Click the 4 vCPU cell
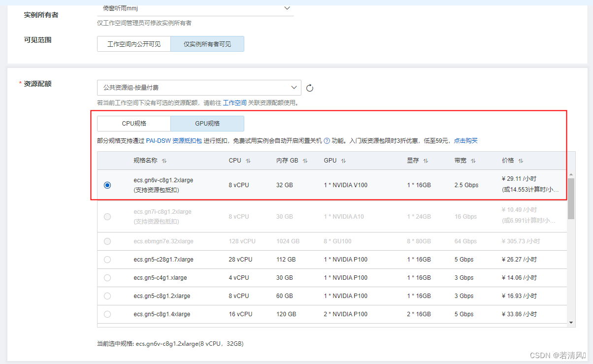The height and width of the screenshot is (364, 593). (239, 278)
